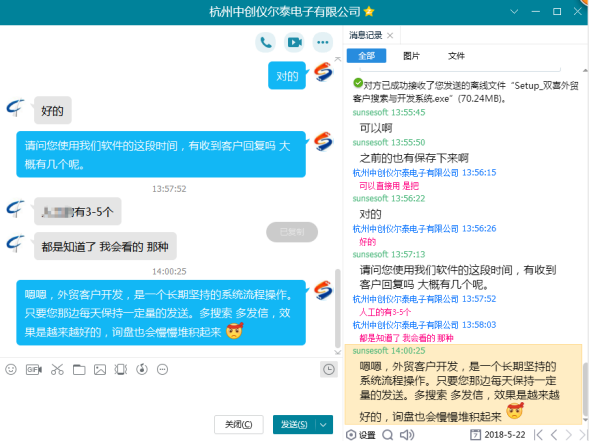The height and width of the screenshot is (442, 590).
Task: Switch to the 文件 tab
Action: tap(456, 56)
